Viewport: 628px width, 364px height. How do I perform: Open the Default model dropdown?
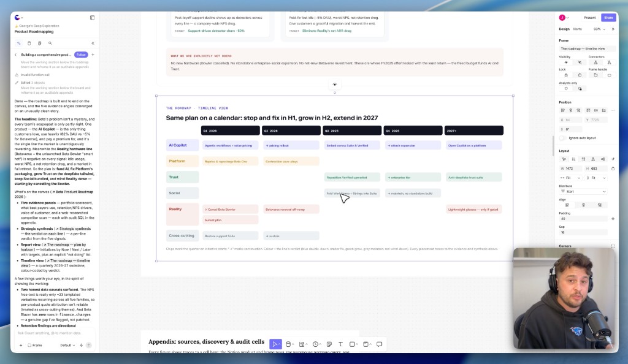click(x=67, y=345)
